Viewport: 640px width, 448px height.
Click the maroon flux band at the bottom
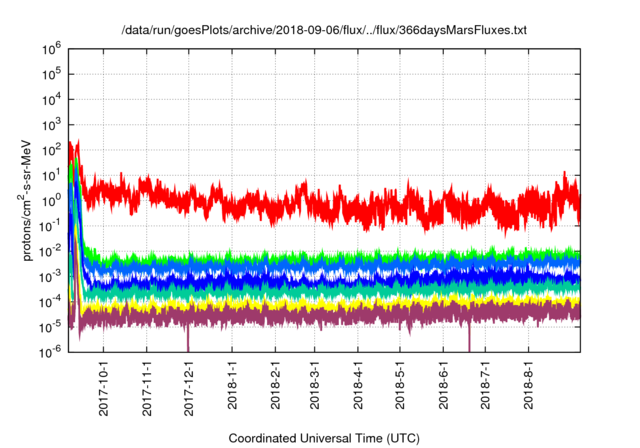(x=300, y=318)
